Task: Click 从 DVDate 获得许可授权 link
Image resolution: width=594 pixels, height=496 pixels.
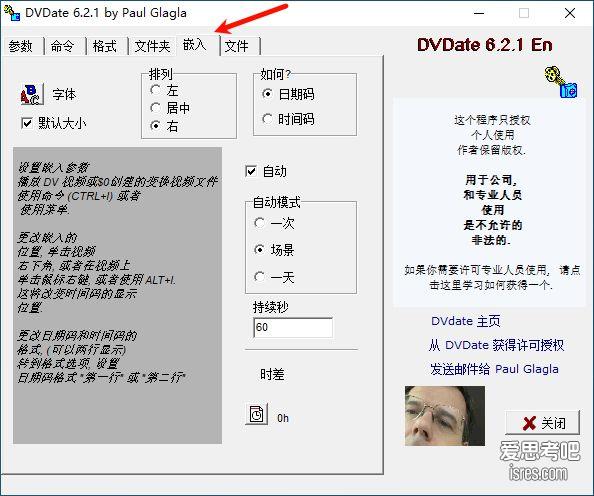Action: click(497, 345)
